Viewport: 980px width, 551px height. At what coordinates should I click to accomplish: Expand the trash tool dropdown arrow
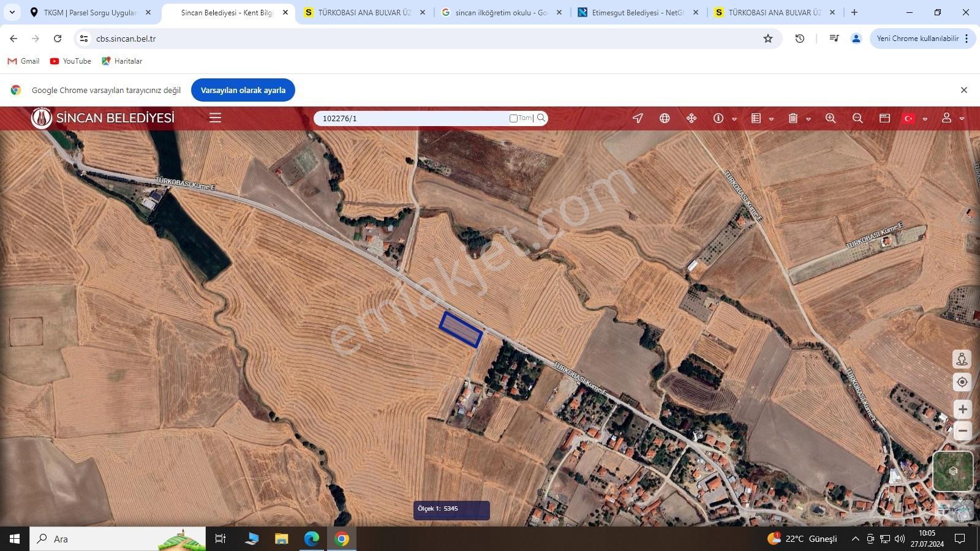click(809, 119)
